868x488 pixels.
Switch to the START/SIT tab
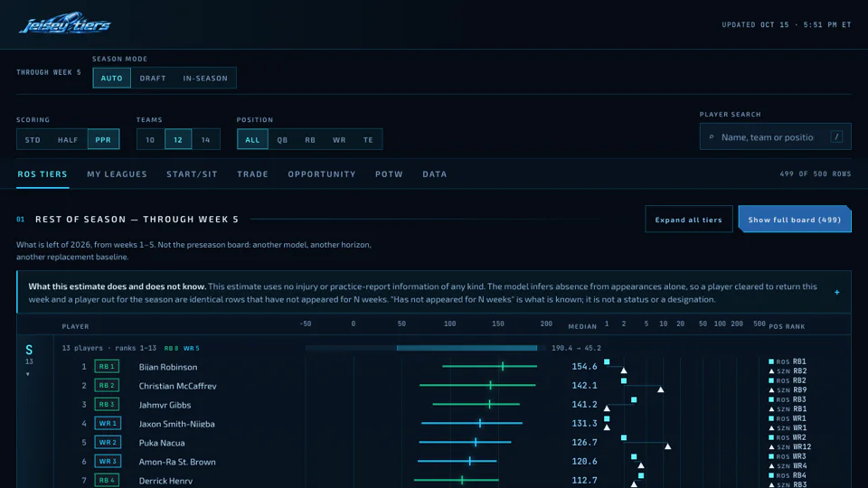pyautogui.click(x=192, y=174)
